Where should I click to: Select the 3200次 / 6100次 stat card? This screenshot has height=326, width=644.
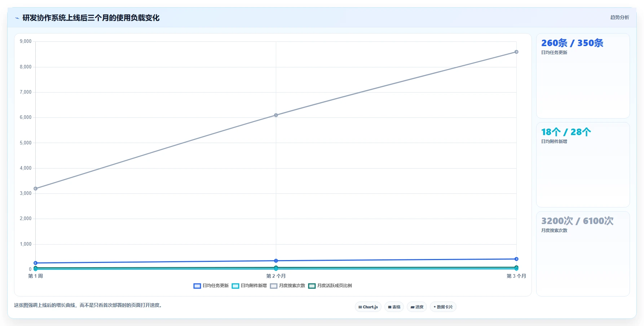[x=583, y=254]
